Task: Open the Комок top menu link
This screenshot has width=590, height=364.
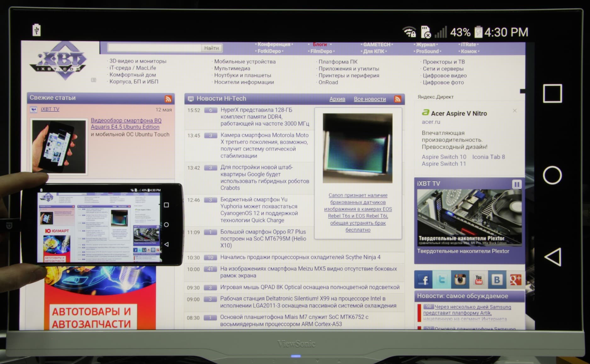Action: (469, 51)
